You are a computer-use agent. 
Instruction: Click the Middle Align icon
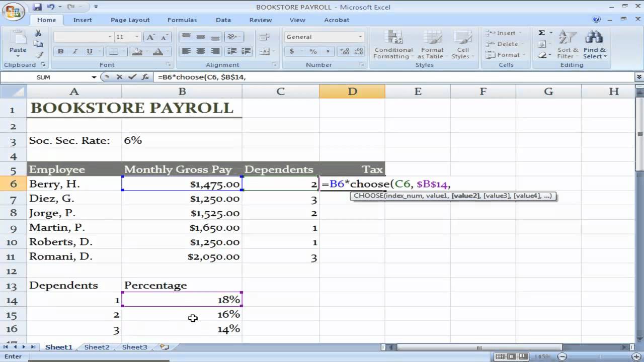(201, 37)
